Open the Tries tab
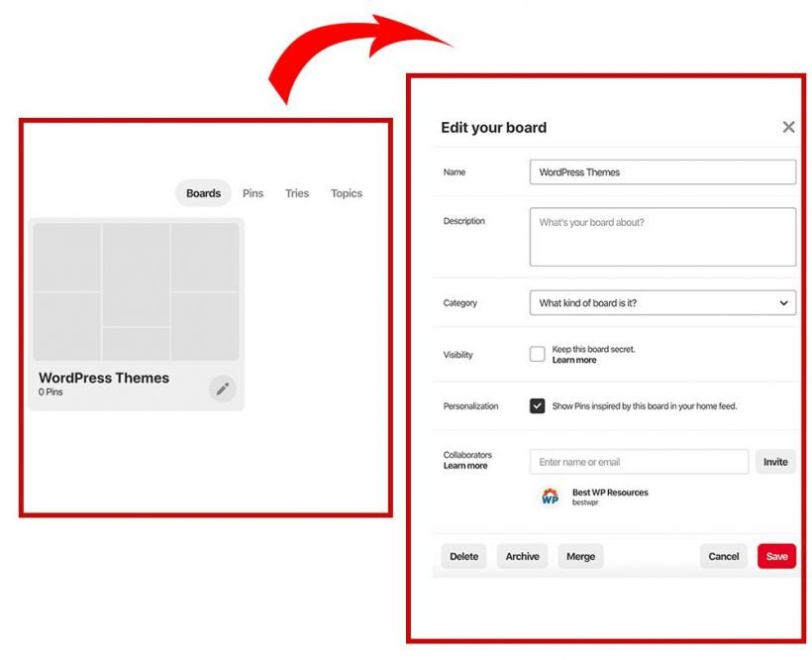Image resolution: width=812 pixels, height=660 pixels. (297, 193)
